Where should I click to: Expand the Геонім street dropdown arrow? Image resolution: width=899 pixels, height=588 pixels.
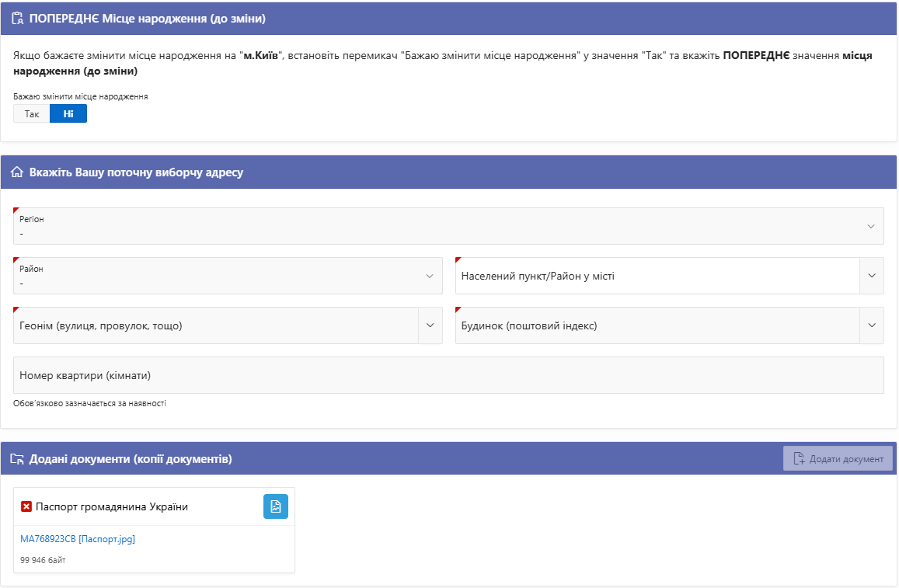click(x=430, y=325)
